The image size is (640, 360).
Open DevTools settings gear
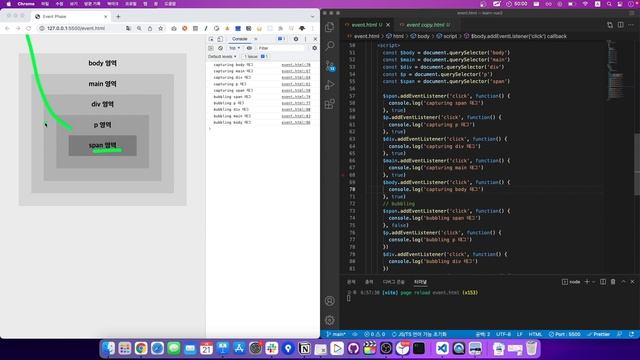(x=296, y=39)
